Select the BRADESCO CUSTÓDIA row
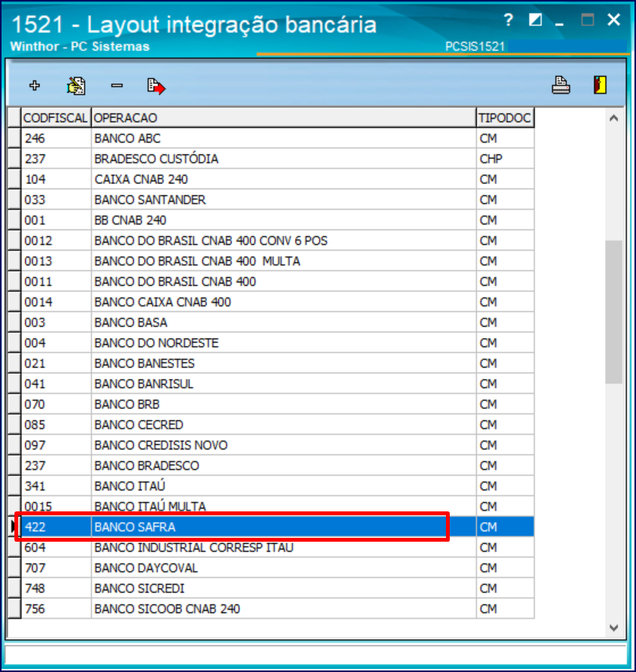This screenshot has height=672, width=636. 278,159
